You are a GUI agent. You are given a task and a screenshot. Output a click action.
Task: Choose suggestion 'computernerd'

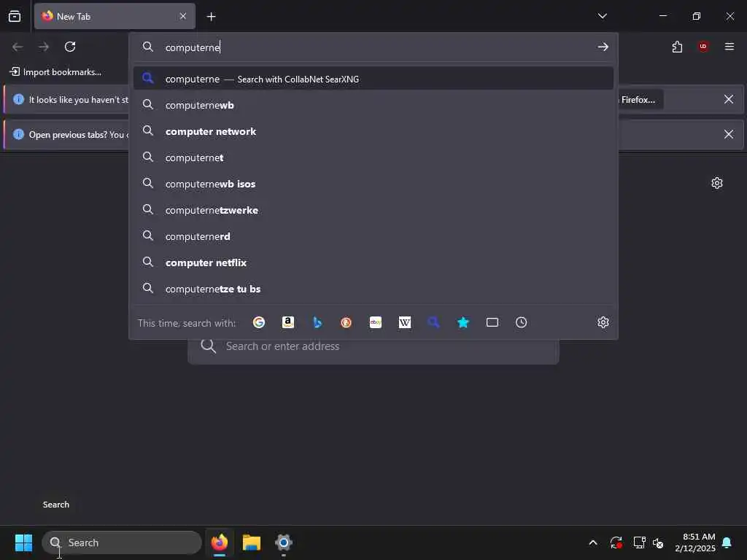(x=373, y=236)
